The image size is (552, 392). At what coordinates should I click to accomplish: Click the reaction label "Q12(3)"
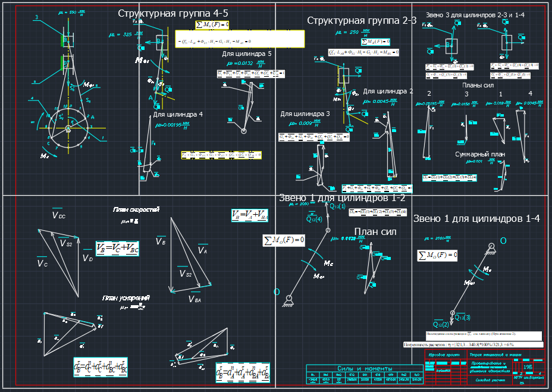pyautogui.click(x=462, y=317)
